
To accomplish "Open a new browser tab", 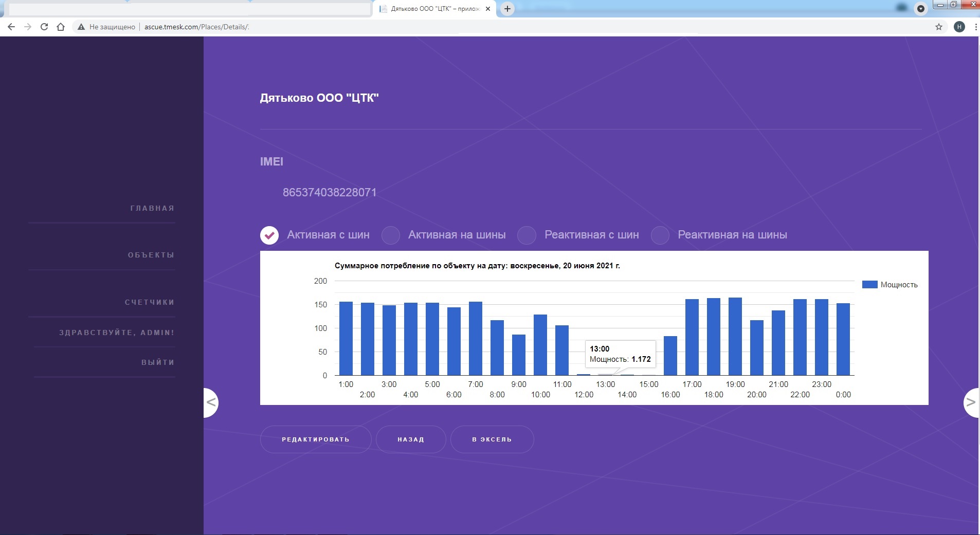I will coord(507,9).
